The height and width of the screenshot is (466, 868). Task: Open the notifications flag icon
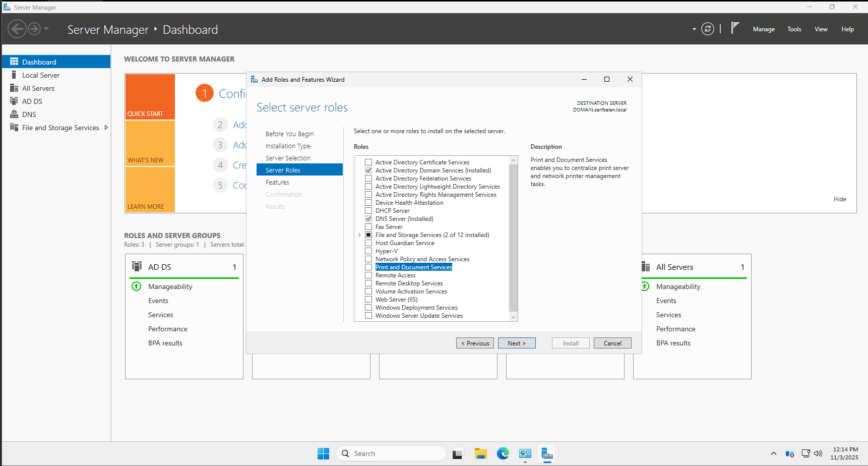click(x=735, y=28)
